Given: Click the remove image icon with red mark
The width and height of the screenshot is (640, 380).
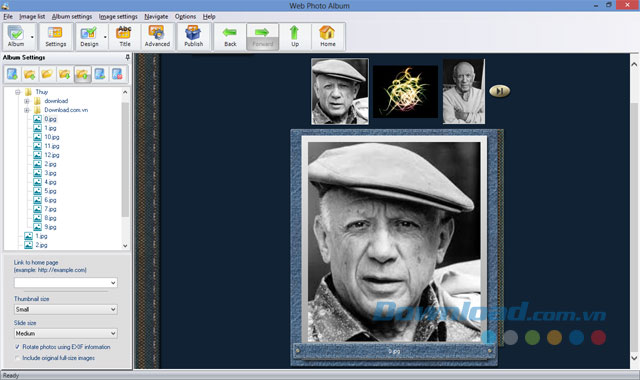Looking at the screenshot, I should click(118, 74).
